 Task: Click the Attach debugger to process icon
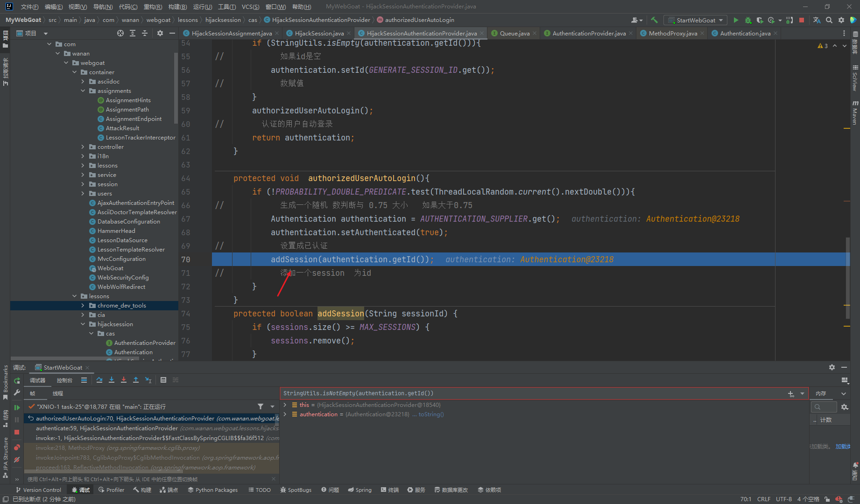pos(790,20)
